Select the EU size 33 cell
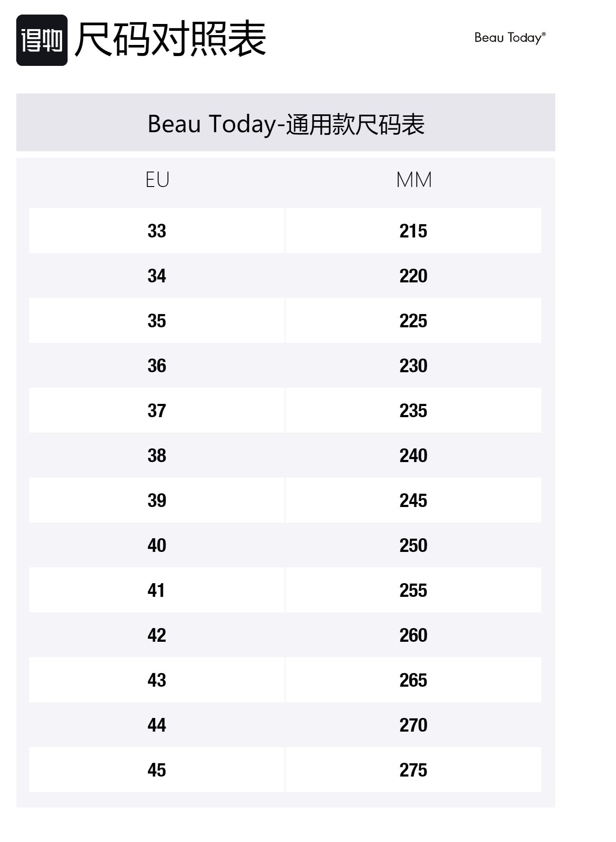The width and height of the screenshot is (616, 842). pos(157,231)
